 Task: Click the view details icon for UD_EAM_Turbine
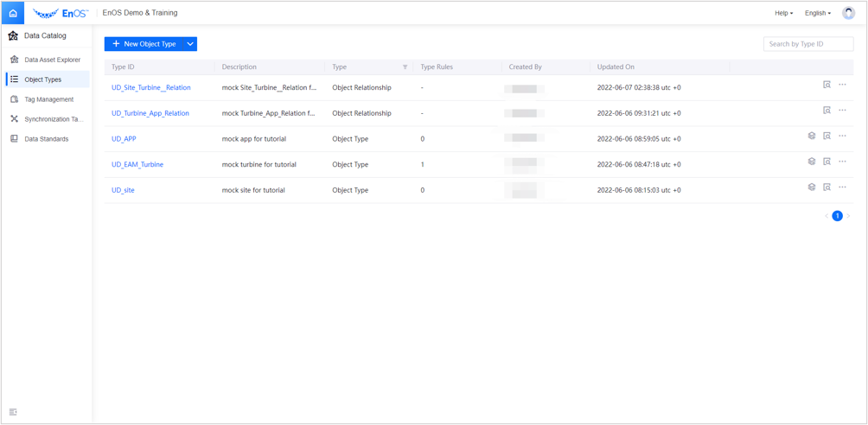pyautogui.click(x=827, y=162)
